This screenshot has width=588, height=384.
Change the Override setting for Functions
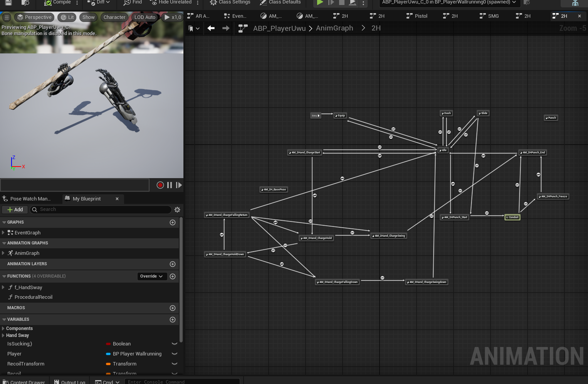coord(152,276)
